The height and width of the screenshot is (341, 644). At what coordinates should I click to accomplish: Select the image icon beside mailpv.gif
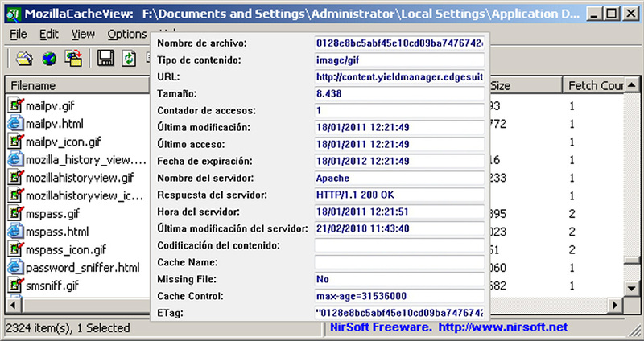tap(15, 105)
